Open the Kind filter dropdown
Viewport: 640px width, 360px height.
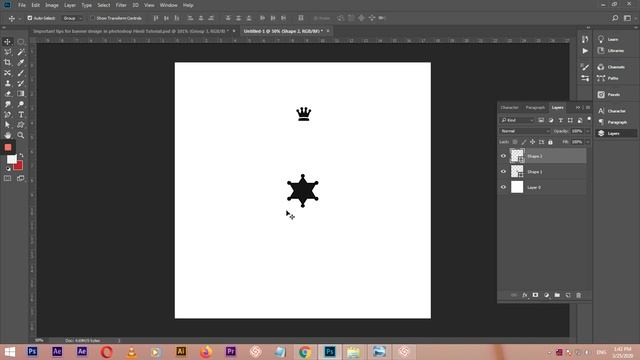[517, 120]
